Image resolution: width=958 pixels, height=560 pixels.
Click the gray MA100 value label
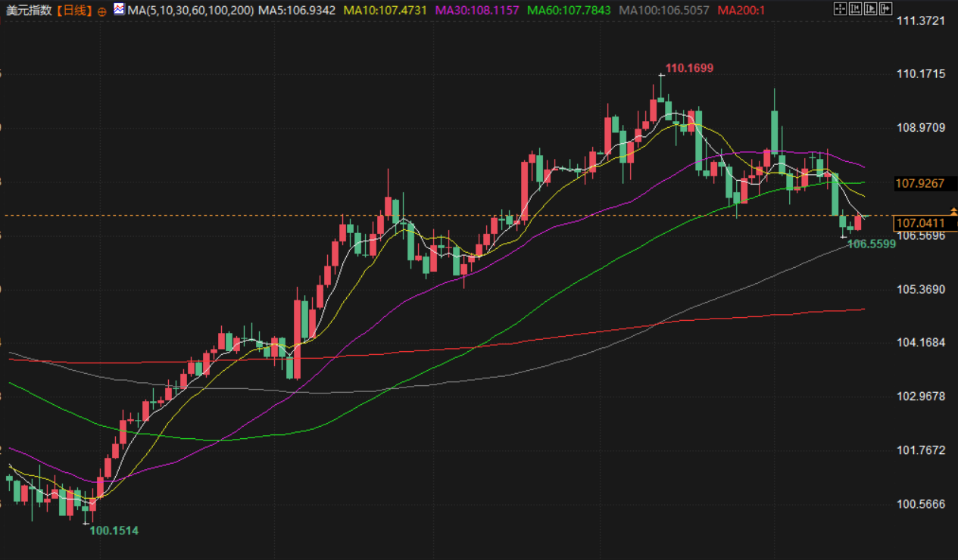pos(664,11)
